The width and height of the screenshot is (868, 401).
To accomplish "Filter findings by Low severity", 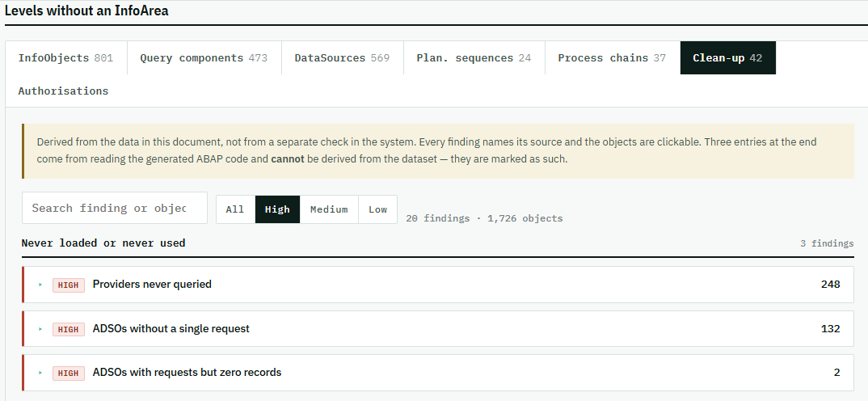I will (377, 209).
